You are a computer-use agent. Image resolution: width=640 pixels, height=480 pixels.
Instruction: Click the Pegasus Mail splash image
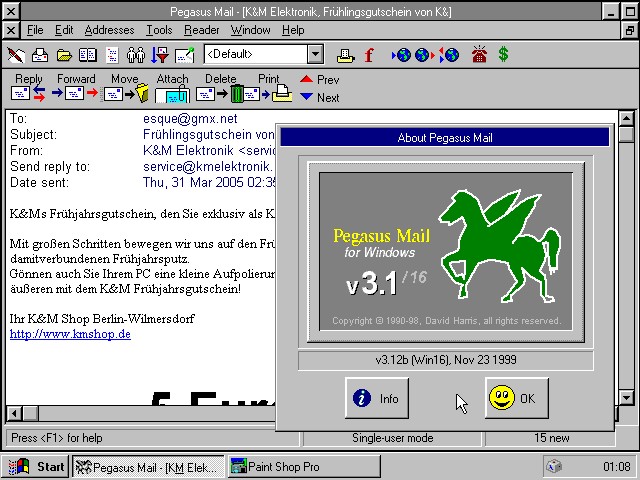click(x=446, y=251)
